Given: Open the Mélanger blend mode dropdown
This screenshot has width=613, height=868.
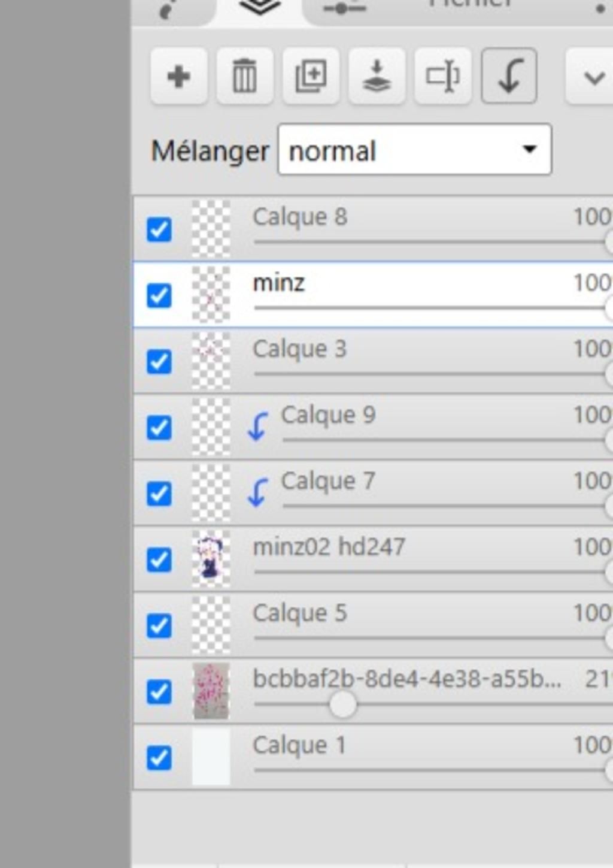Looking at the screenshot, I should click(x=414, y=150).
